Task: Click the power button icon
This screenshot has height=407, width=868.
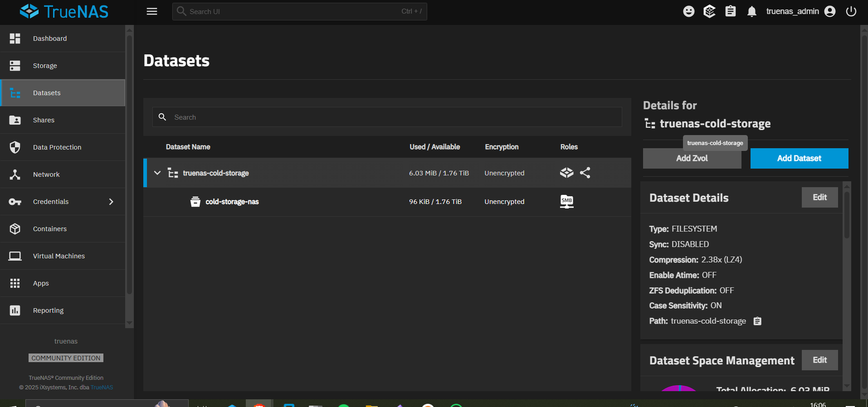Action: click(x=851, y=11)
